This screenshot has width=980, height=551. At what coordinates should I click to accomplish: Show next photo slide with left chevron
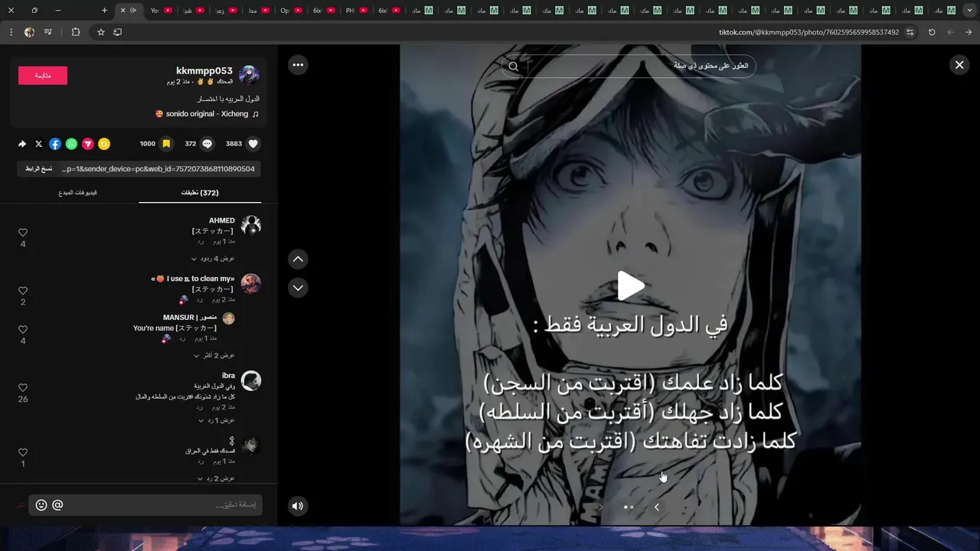point(656,507)
